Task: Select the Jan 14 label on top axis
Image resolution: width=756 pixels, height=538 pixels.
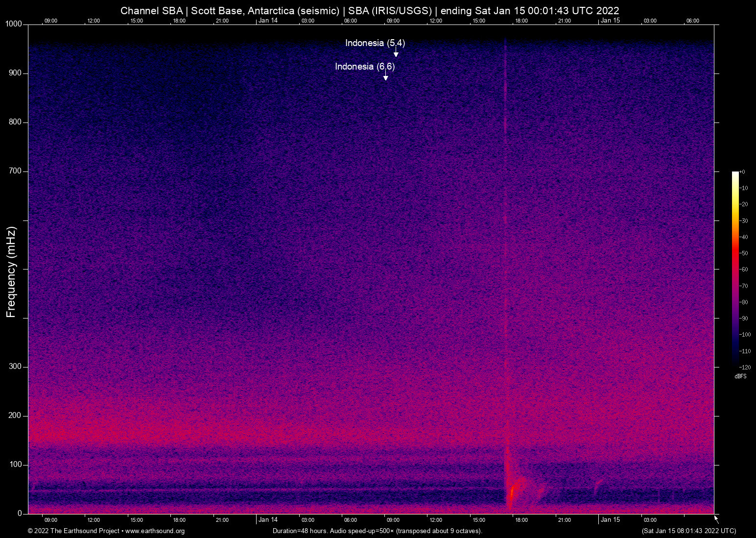Action: (267, 21)
